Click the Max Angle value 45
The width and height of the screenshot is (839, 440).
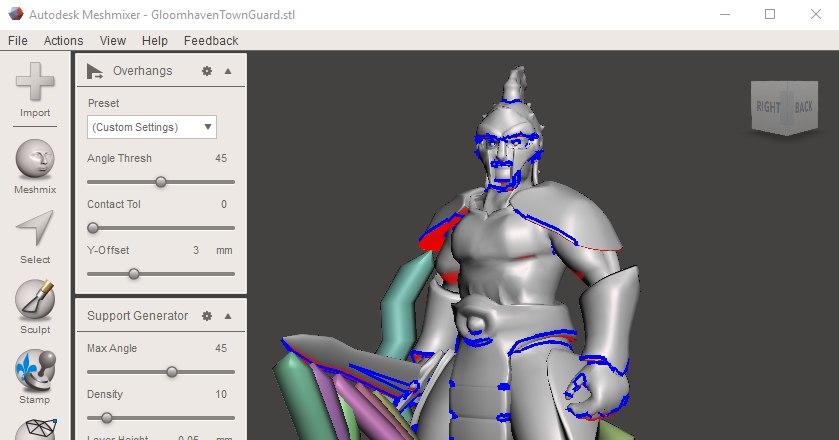pos(221,348)
